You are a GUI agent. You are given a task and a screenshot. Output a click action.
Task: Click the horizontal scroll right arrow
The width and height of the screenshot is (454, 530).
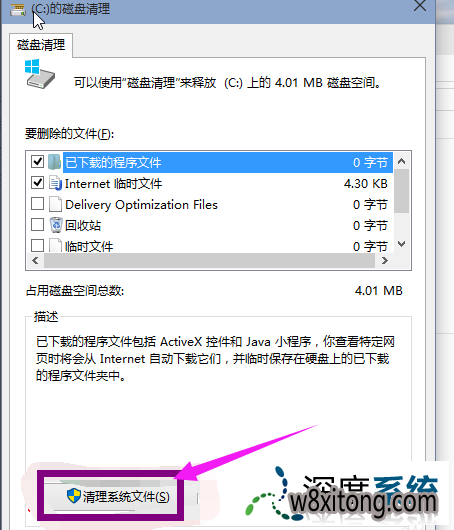click(x=384, y=261)
